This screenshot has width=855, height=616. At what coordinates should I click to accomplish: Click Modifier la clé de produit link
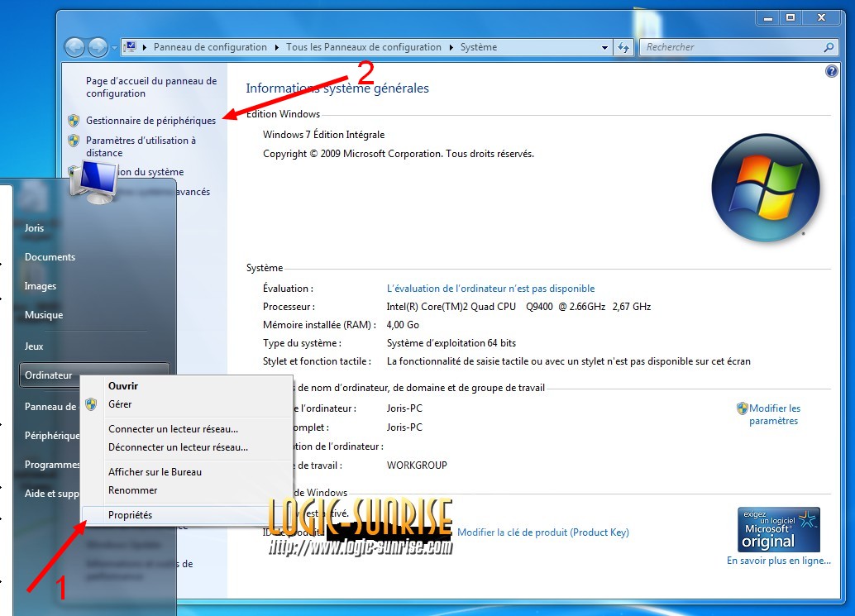[x=542, y=532]
